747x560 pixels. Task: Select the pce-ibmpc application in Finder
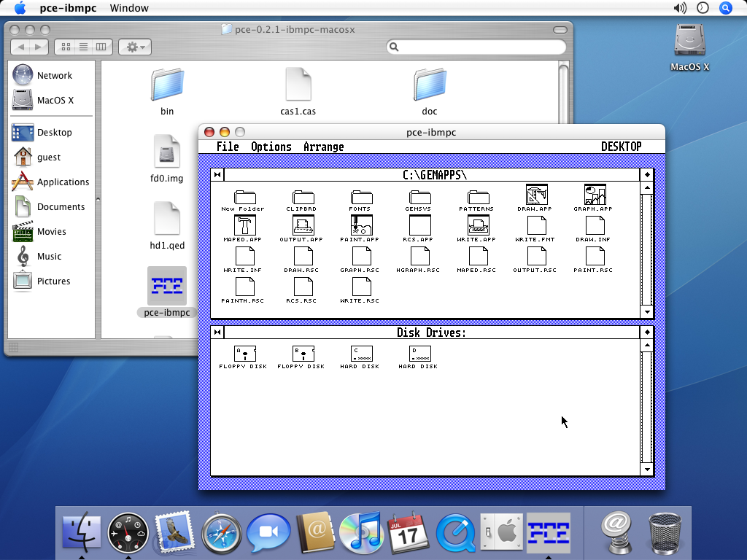167,286
